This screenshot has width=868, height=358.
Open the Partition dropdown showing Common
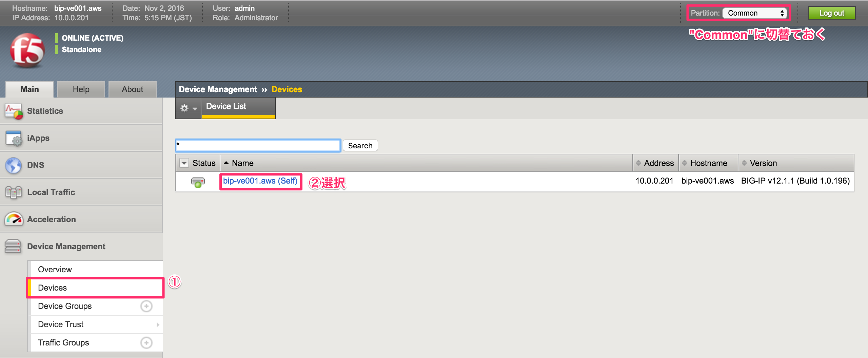[x=755, y=13]
